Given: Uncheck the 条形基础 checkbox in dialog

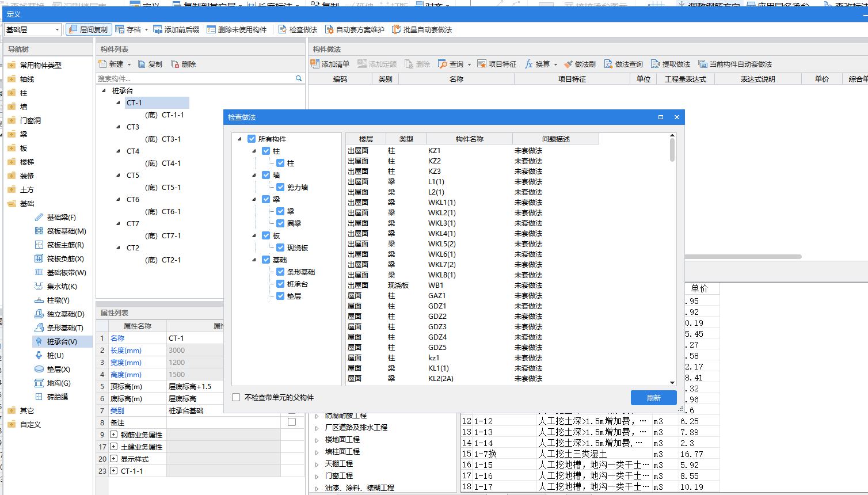Looking at the screenshot, I should [x=280, y=272].
